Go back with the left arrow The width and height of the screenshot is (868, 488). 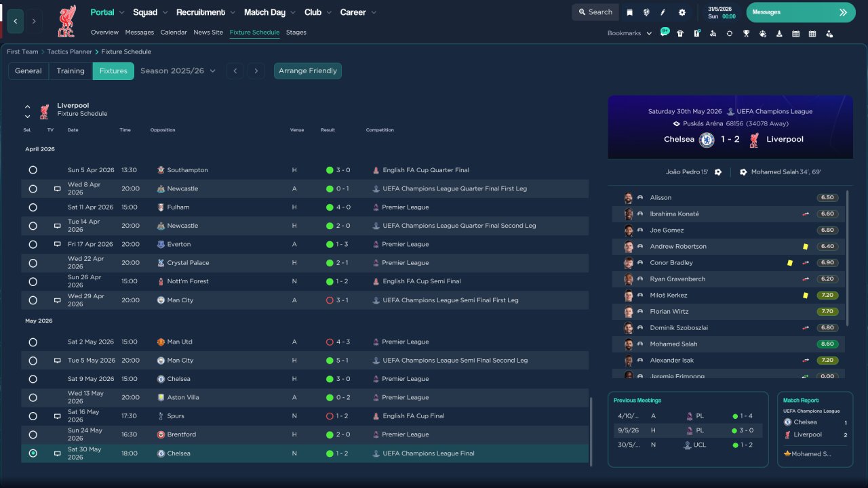click(x=16, y=21)
